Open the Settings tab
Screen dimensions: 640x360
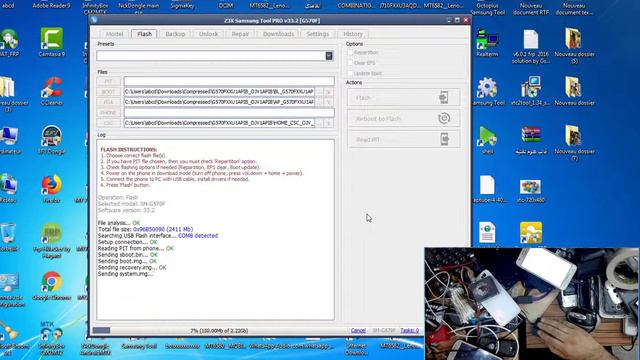317,34
